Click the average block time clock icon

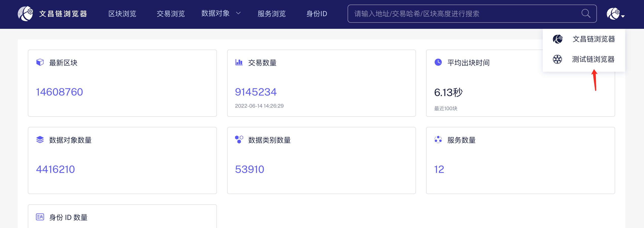point(438,62)
